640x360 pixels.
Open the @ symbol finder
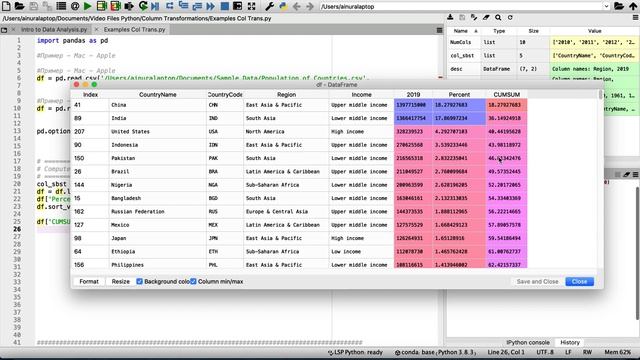[75, 6]
